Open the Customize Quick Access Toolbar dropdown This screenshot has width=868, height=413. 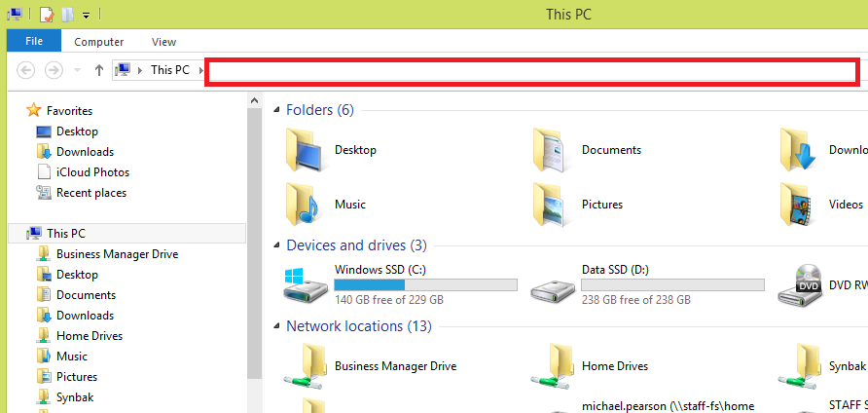86,16
